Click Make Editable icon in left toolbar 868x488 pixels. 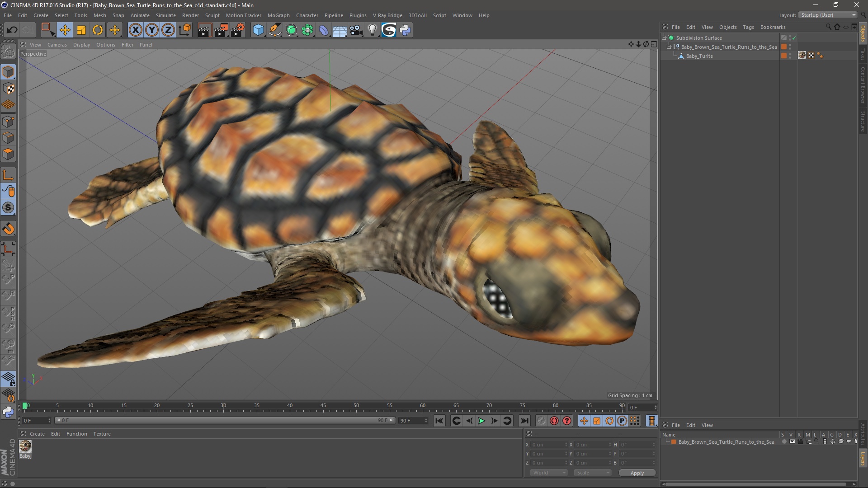click(8, 52)
